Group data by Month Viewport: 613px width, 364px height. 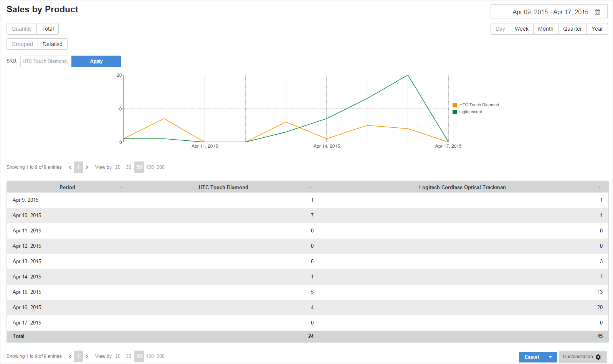point(546,29)
